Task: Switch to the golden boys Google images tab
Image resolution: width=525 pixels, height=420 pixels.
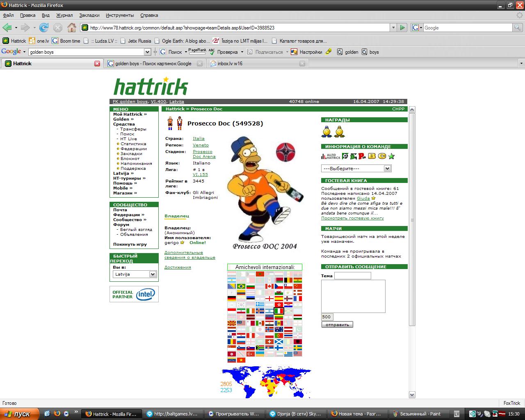Action: 154,64
